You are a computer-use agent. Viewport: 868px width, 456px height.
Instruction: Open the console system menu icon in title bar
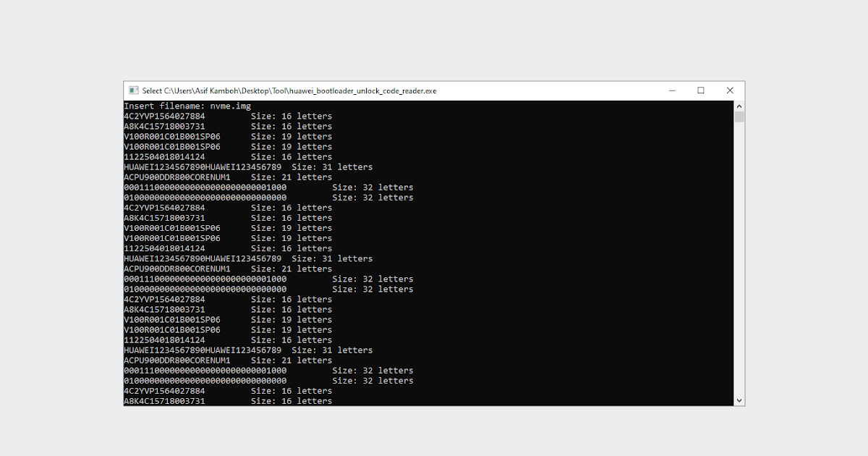coord(133,90)
